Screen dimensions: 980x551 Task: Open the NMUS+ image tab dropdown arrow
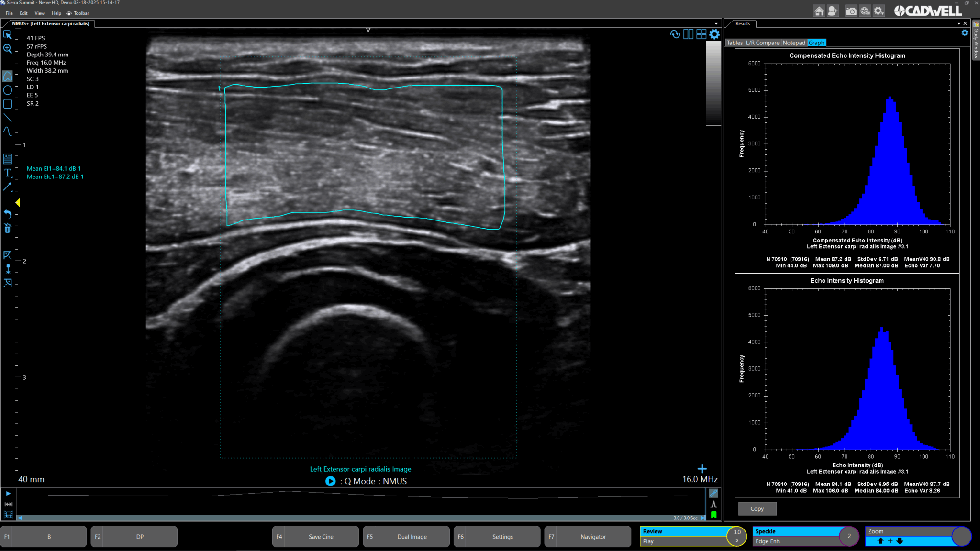pos(716,23)
